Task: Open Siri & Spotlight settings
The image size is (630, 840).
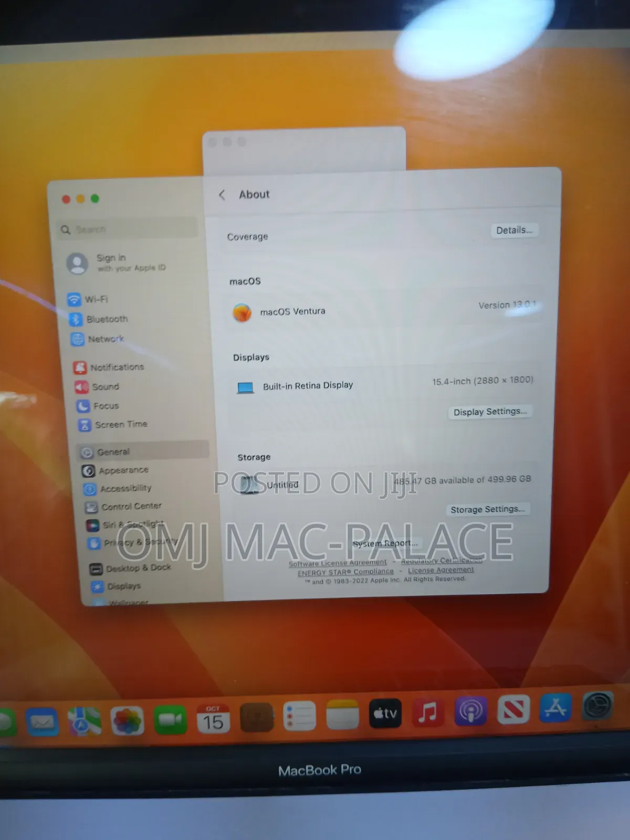Action: (125, 524)
